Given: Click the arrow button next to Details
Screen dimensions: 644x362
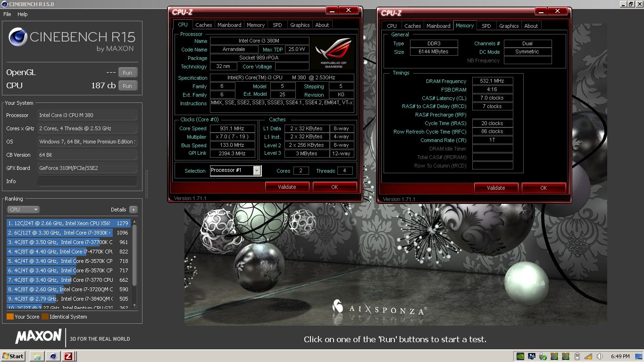Looking at the screenshot, I should (x=133, y=210).
